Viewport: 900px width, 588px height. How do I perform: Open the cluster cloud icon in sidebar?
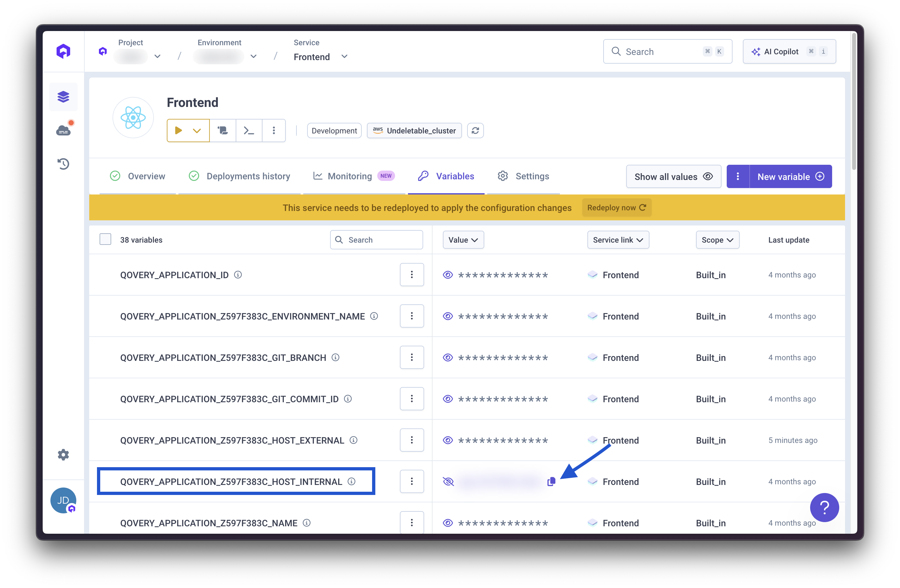(x=63, y=131)
